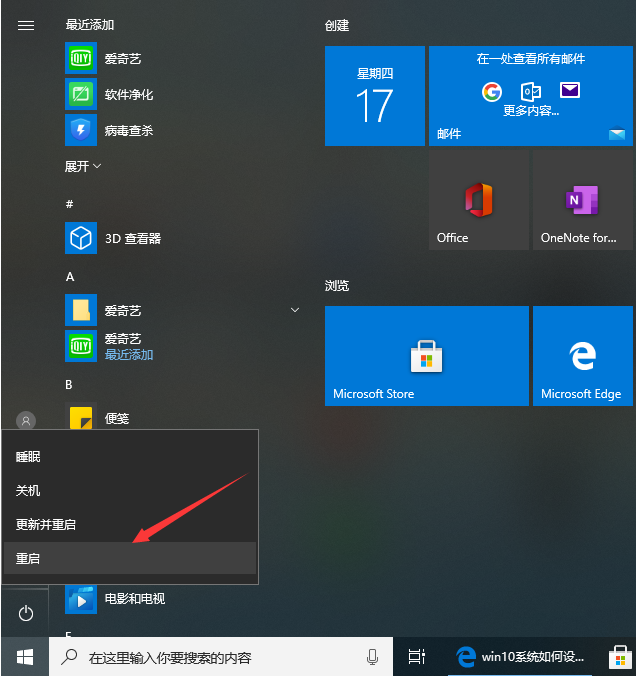Expand the 展开 recently added list
Image resolution: width=636 pixels, height=676 pixels.
pyautogui.click(x=83, y=166)
